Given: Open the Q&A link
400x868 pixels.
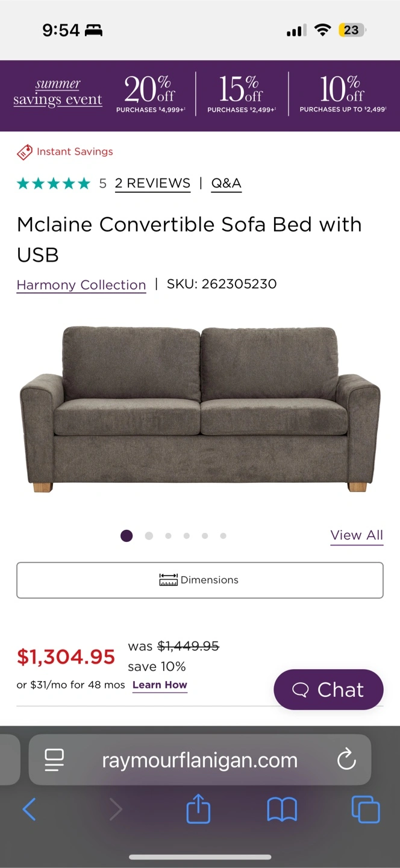Looking at the screenshot, I should 227,183.
